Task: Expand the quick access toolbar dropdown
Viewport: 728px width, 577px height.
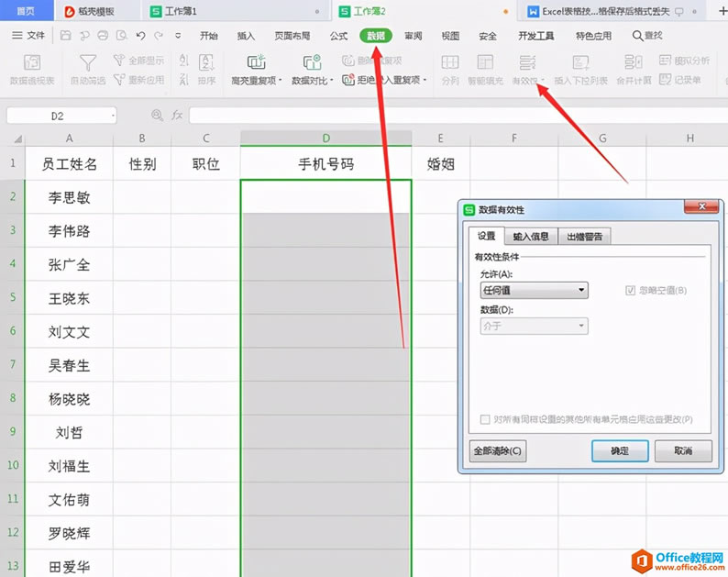Action: (x=178, y=35)
